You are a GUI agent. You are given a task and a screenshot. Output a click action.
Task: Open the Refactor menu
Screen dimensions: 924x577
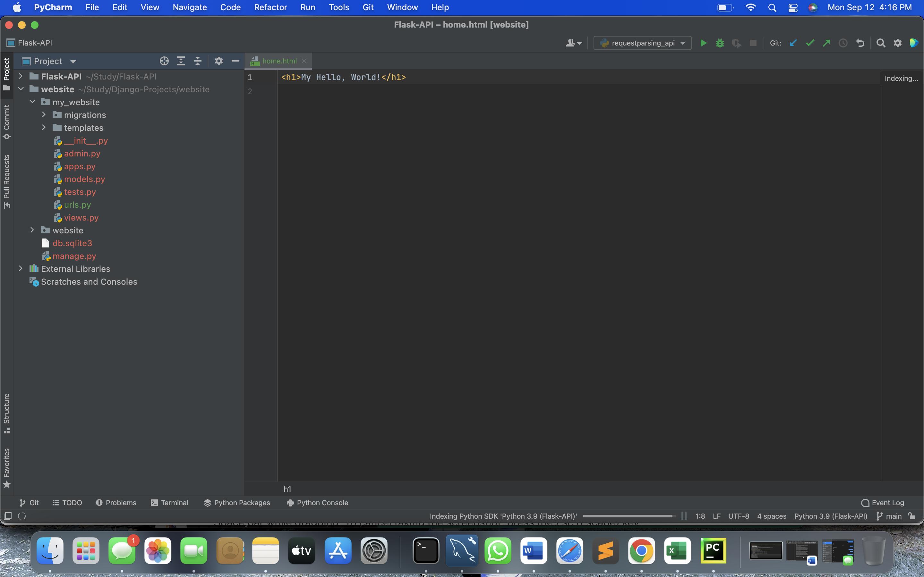(x=270, y=7)
